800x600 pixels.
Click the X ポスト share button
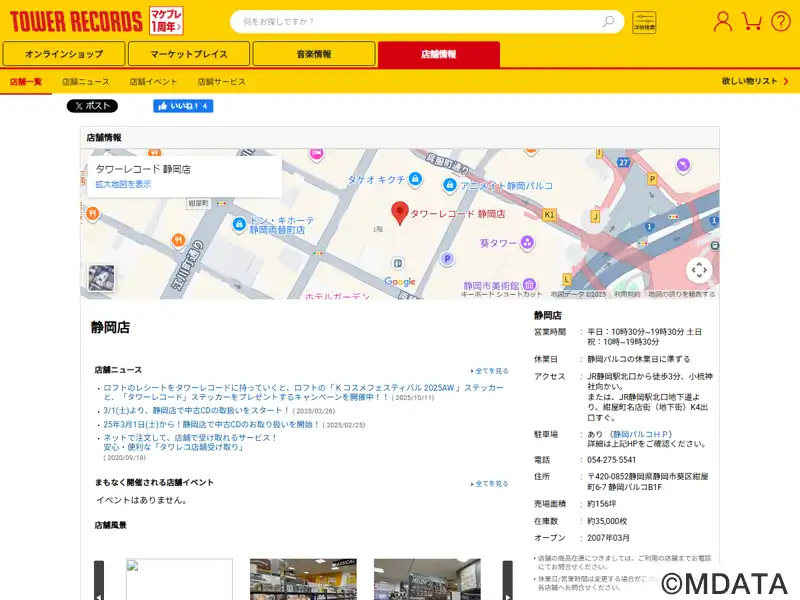pyautogui.click(x=92, y=106)
